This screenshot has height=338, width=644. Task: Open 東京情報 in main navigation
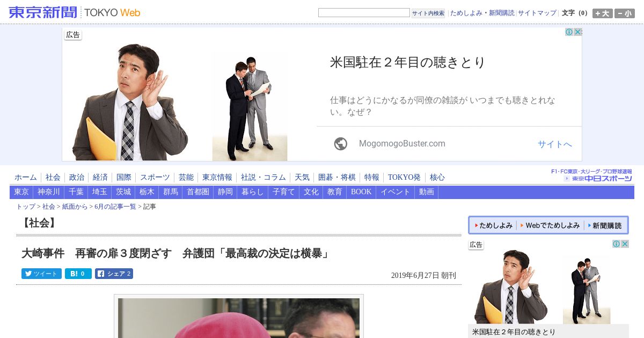[217, 177]
